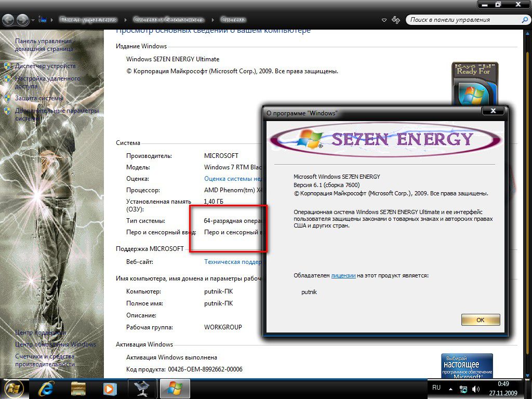Open the address bar history dropdown
The width and height of the screenshot is (532, 399).
(x=384, y=20)
